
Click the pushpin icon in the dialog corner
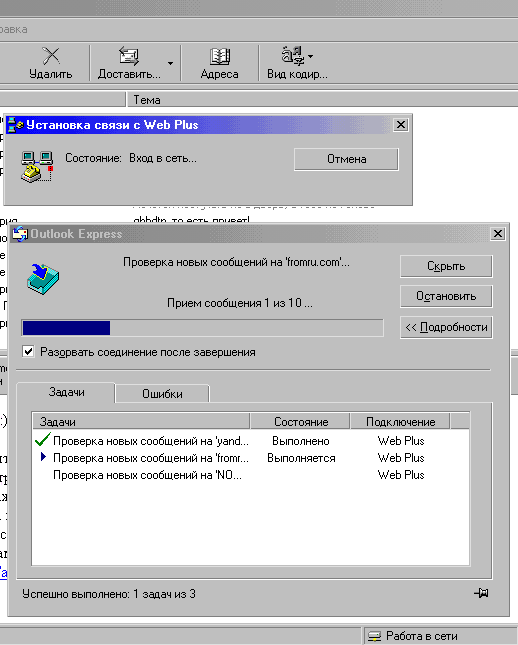coord(481,593)
